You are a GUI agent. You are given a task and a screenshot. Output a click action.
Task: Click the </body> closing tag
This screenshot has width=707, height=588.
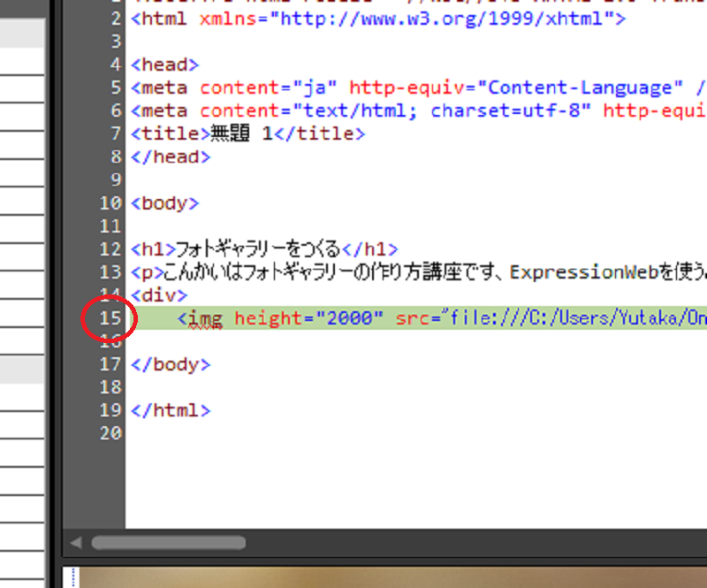click(171, 364)
